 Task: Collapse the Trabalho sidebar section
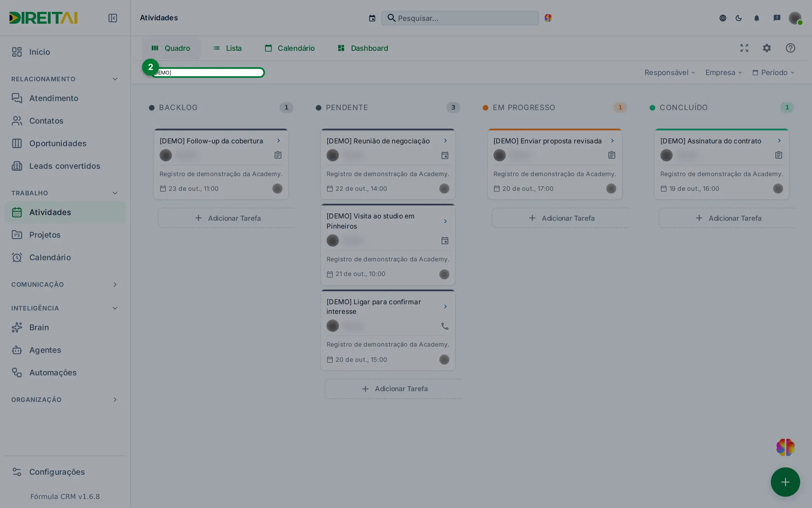pos(64,193)
